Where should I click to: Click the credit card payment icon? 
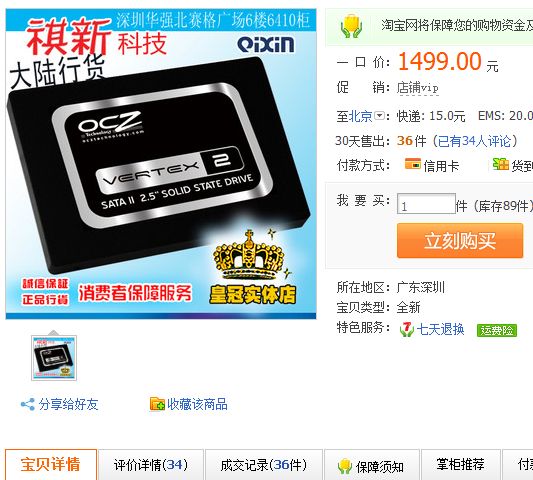coord(413,164)
